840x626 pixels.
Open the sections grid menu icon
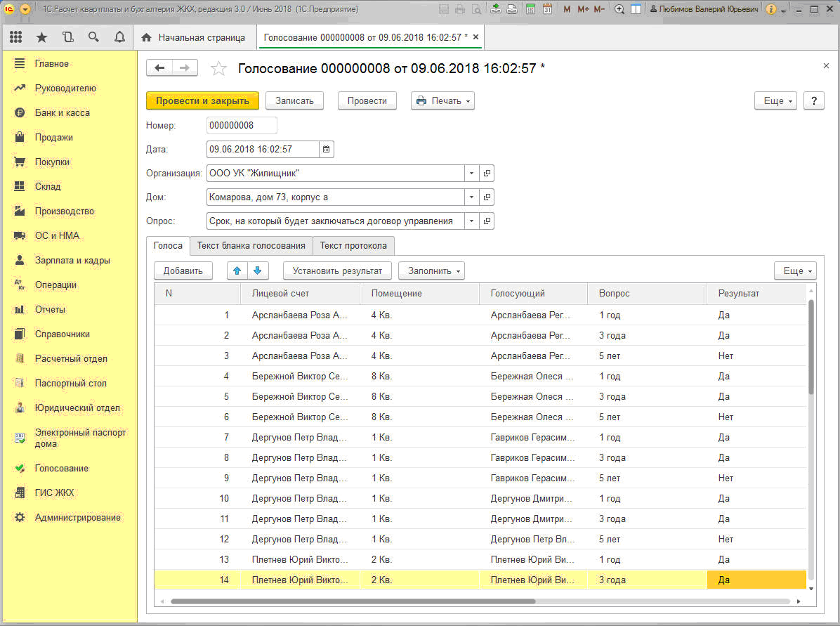pos(16,37)
